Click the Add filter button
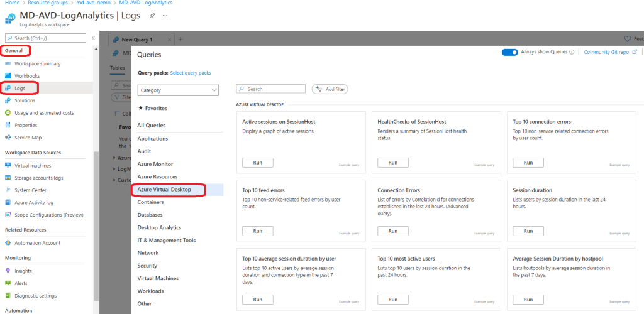 point(330,89)
